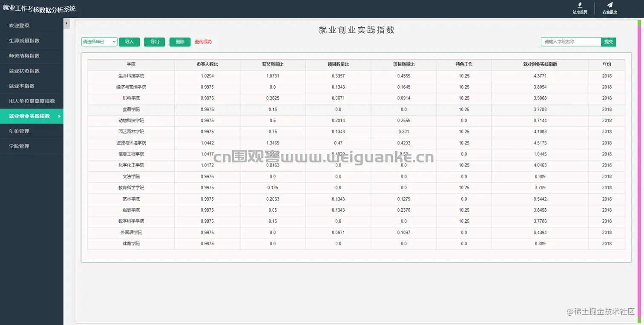Screen dimensions: 644x325
Task: Select the 动物科技学院 row name
Action: pyautogui.click(x=131, y=121)
